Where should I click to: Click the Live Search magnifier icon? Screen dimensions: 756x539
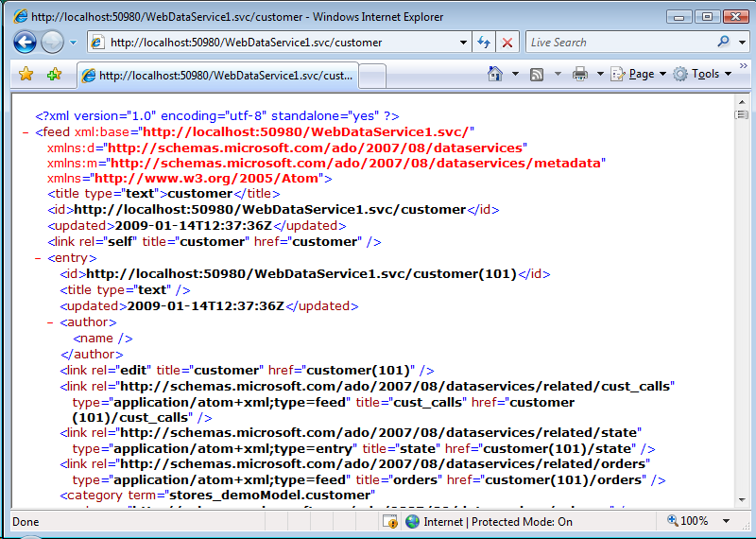click(723, 42)
